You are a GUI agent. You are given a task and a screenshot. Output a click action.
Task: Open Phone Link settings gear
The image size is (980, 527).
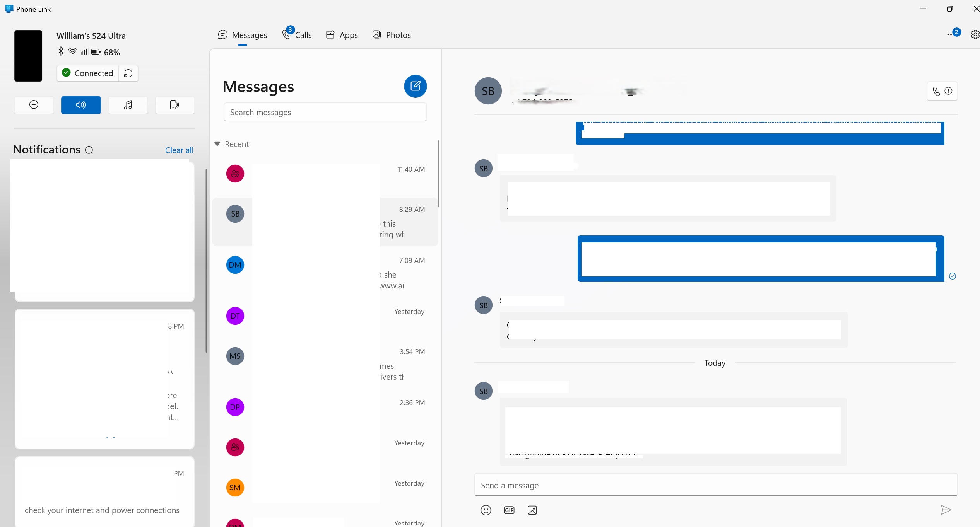[x=975, y=35]
